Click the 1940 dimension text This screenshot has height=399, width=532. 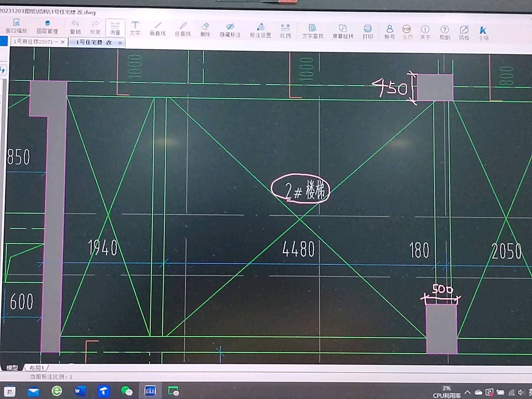click(103, 248)
